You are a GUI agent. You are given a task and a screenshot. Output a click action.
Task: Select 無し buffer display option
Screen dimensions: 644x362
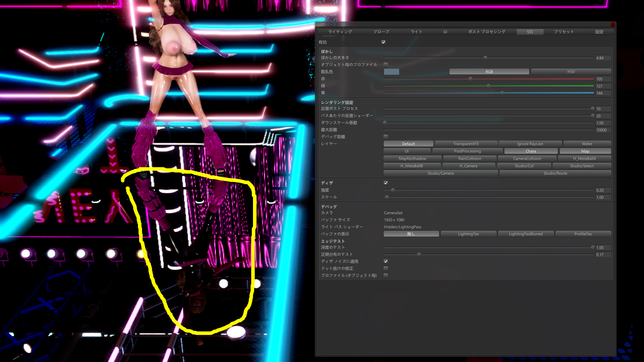[x=411, y=234]
